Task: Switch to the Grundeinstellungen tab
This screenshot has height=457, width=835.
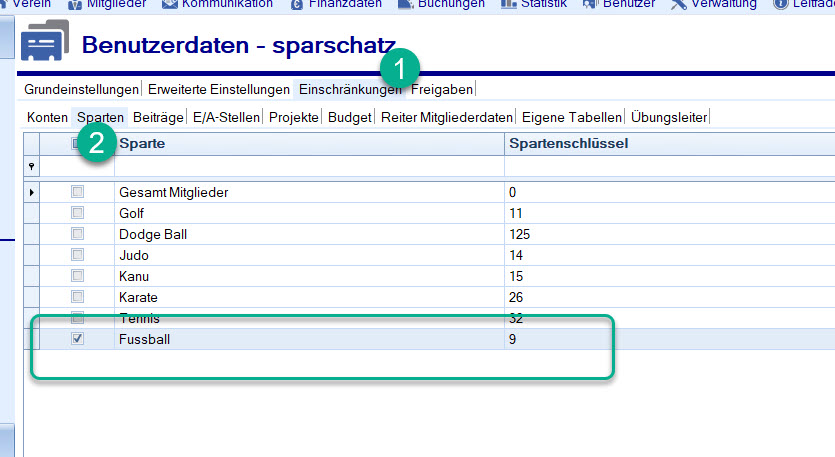Action: pyautogui.click(x=81, y=89)
